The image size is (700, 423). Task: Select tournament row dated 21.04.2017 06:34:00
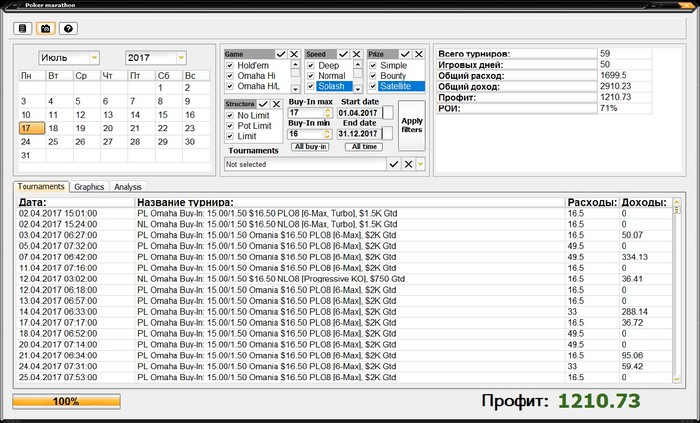point(345,355)
